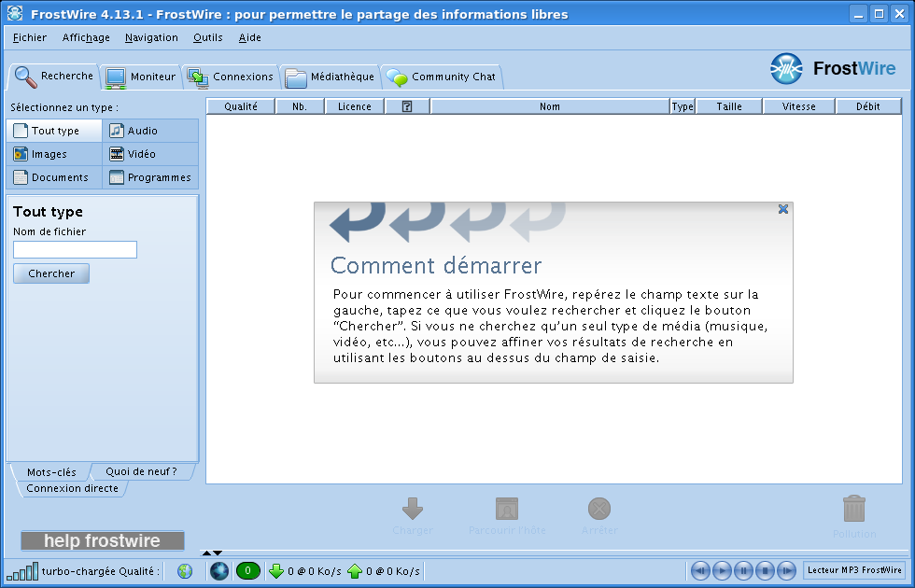Viewport: 915px width, 588px height.
Task: Click the collapse-down arrow on the divider
Action: click(x=217, y=553)
